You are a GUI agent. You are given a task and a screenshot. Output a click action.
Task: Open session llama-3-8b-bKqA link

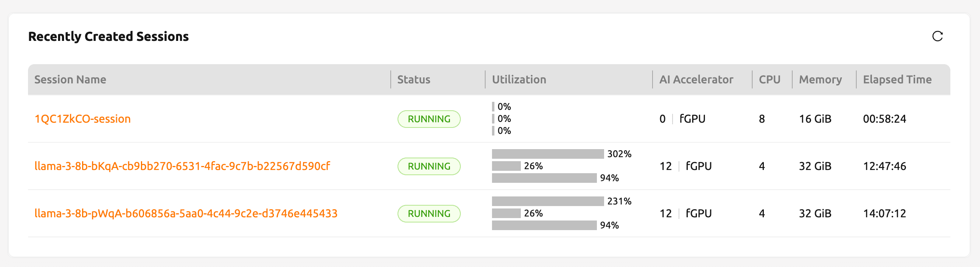point(182,166)
